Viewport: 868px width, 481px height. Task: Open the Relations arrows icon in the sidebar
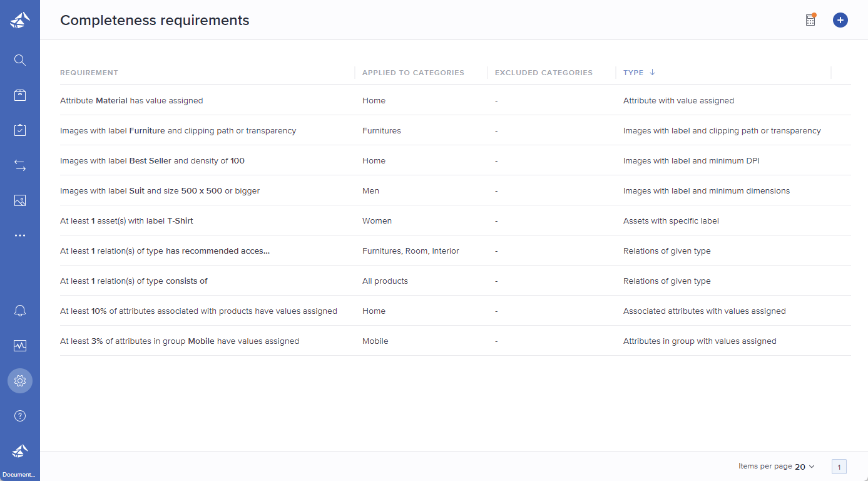tap(19, 165)
